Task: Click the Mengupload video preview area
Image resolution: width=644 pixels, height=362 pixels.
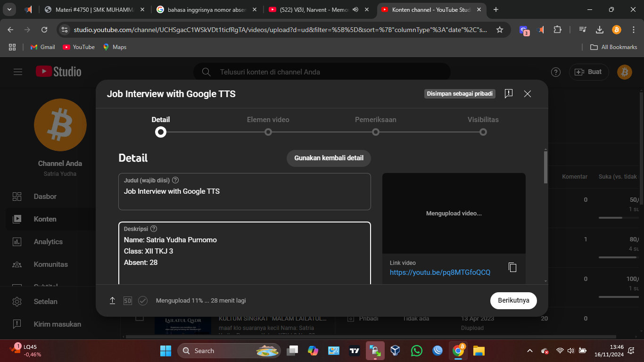Action: coord(454,214)
